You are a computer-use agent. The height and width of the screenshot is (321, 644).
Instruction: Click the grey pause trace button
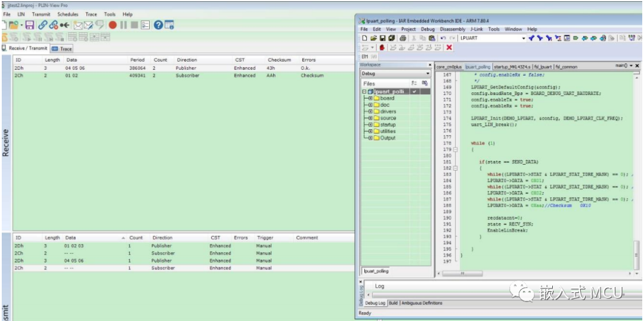[123, 25]
